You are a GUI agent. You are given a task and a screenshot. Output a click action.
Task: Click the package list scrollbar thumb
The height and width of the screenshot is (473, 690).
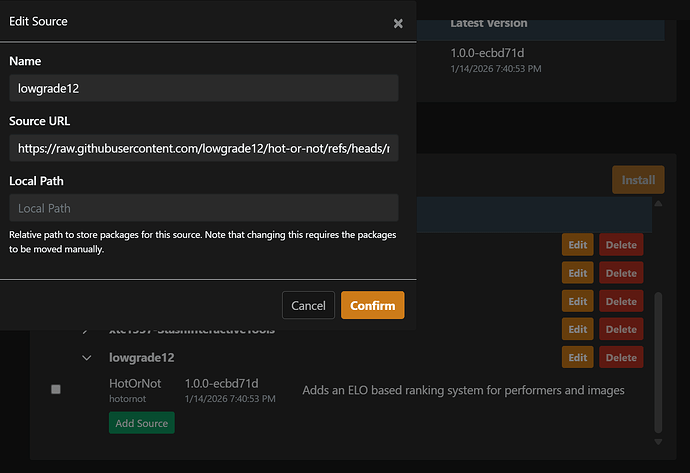tap(658, 360)
